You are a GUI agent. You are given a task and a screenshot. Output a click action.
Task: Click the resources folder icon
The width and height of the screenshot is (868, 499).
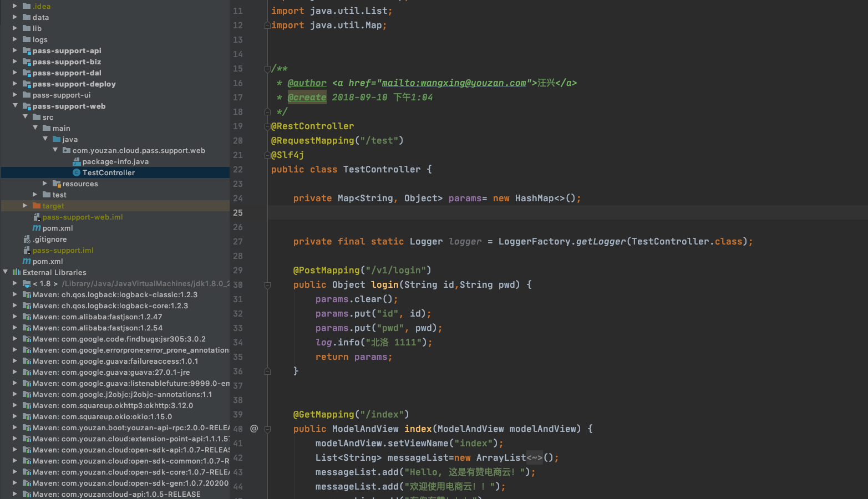[x=57, y=184]
